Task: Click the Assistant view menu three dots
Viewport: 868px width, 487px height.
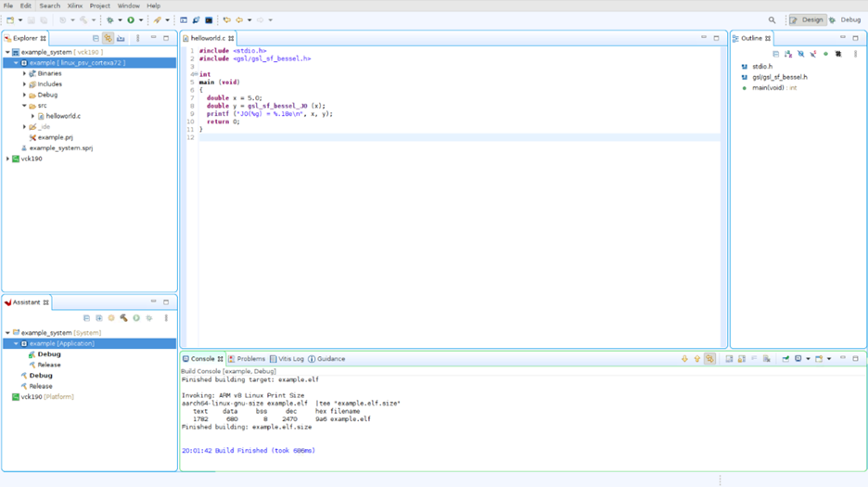Action: tap(166, 318)
